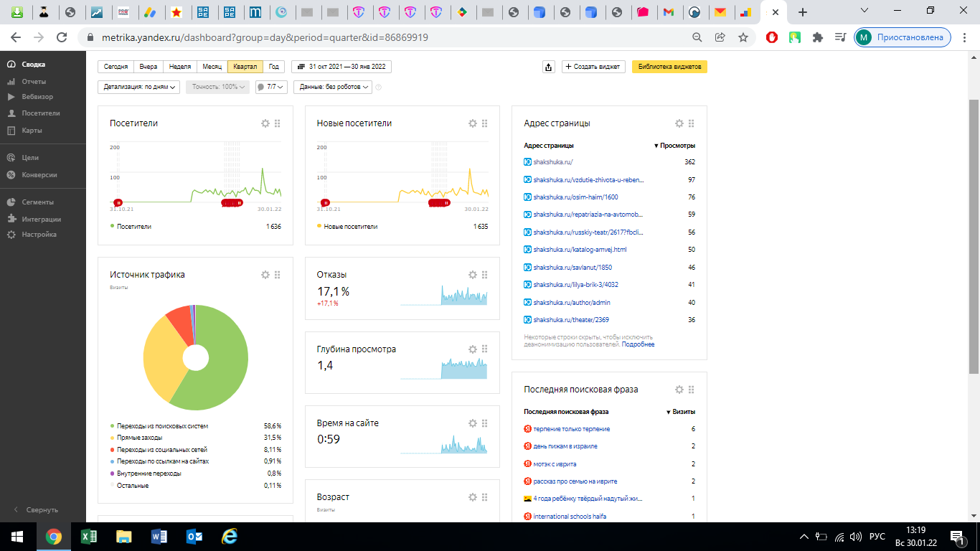The image size is (980, 551).
Task: Click Excel icon in Windows taskbar
Action: click(89, 536)
